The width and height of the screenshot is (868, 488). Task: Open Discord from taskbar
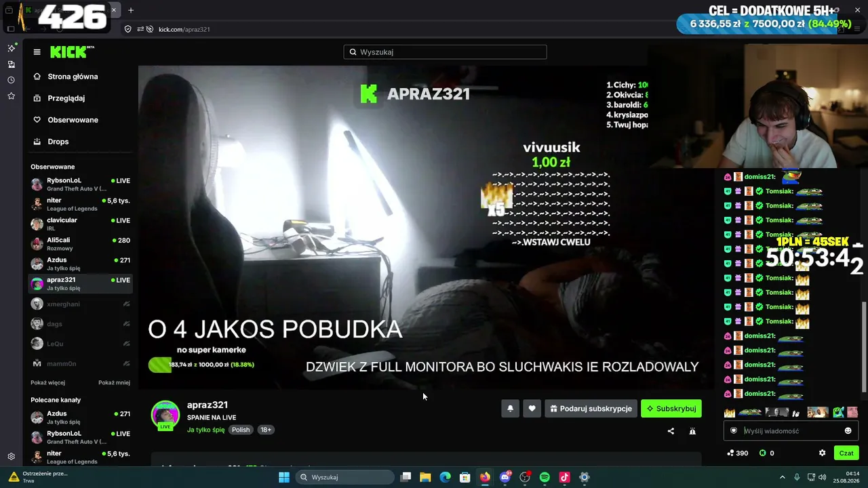click(x=505, y=477)
